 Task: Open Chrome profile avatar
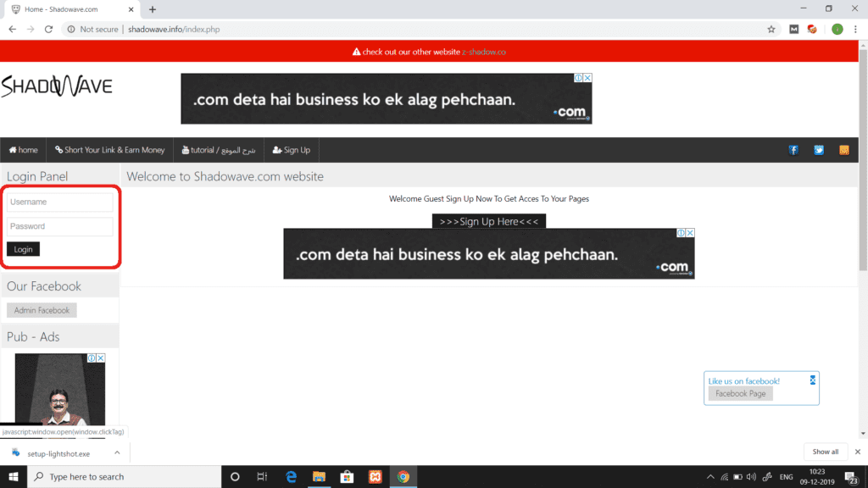pyautogui.click(x=837, y=30)
